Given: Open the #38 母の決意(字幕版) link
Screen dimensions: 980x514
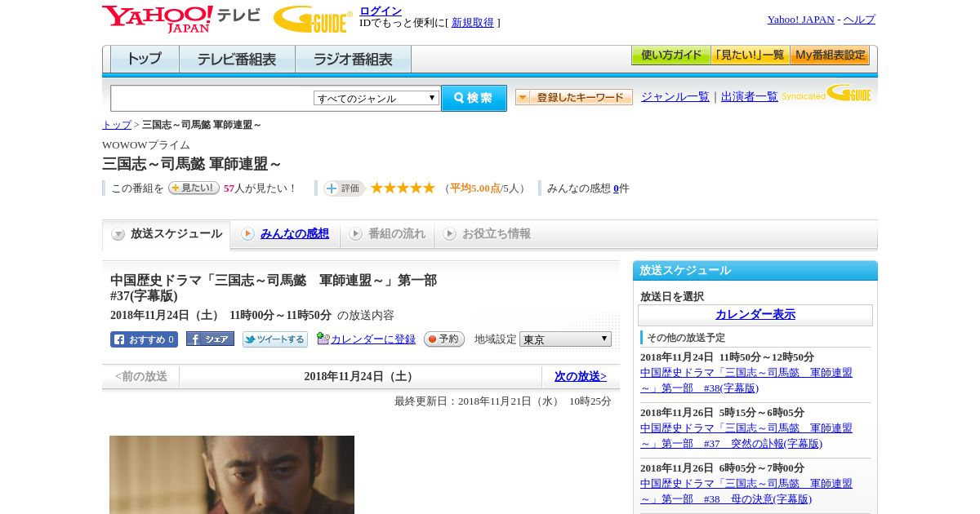Looking at the screenshot, I should [746, 491].
